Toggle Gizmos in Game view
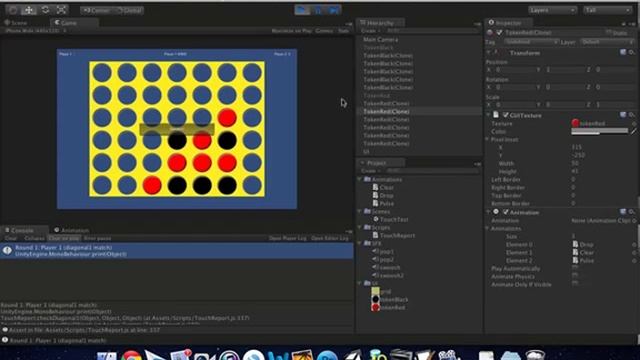 (324, 31)
